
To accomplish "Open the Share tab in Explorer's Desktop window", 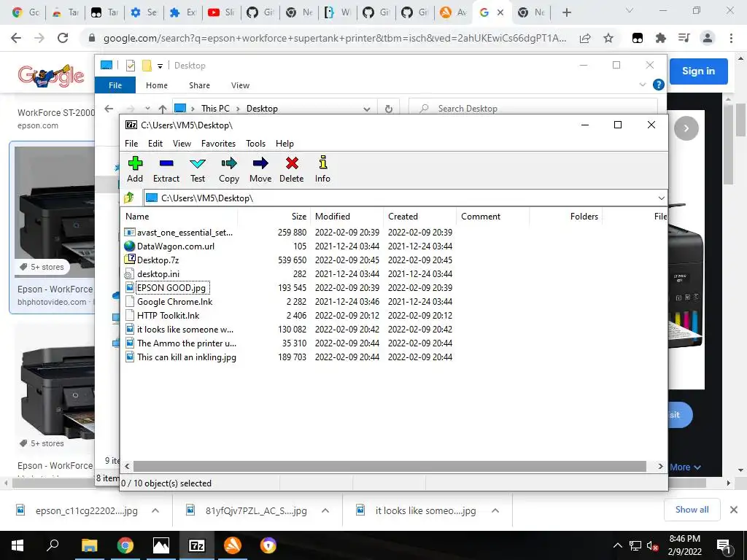I will pyautogui.click(x=199, y=85).
